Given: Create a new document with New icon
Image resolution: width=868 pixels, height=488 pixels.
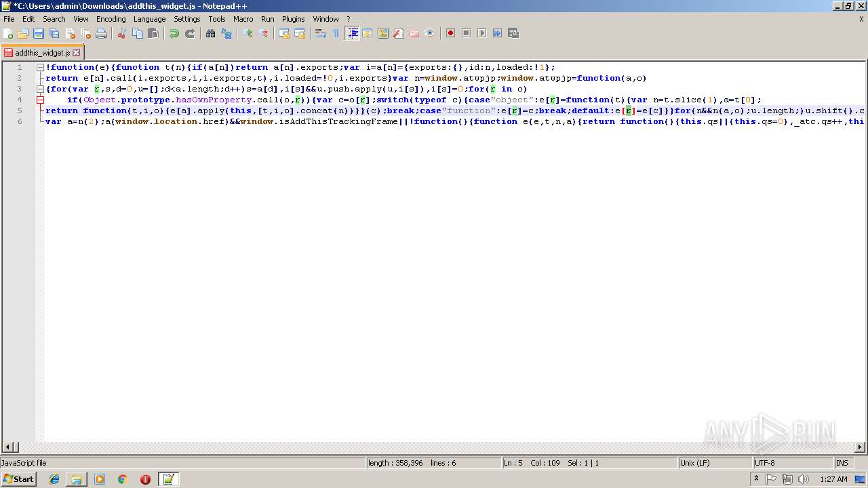Looking at the screenshot, I should click(x=9, y=33).
